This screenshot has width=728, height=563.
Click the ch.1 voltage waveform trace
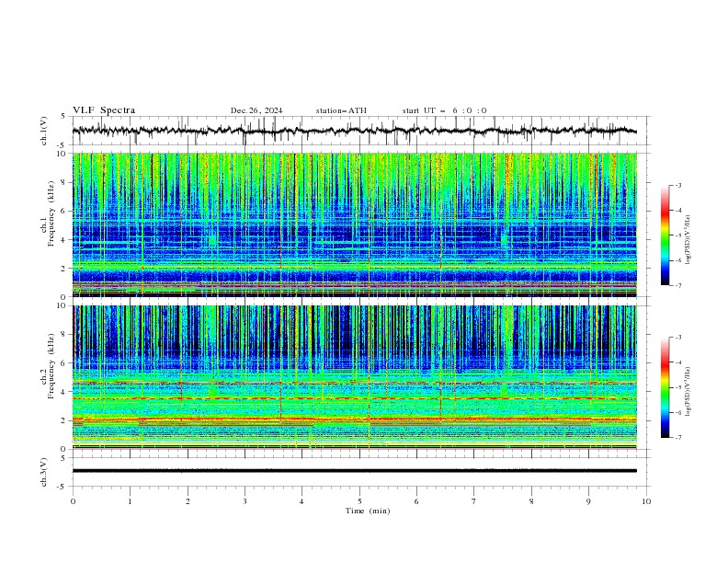coord(355,131)
